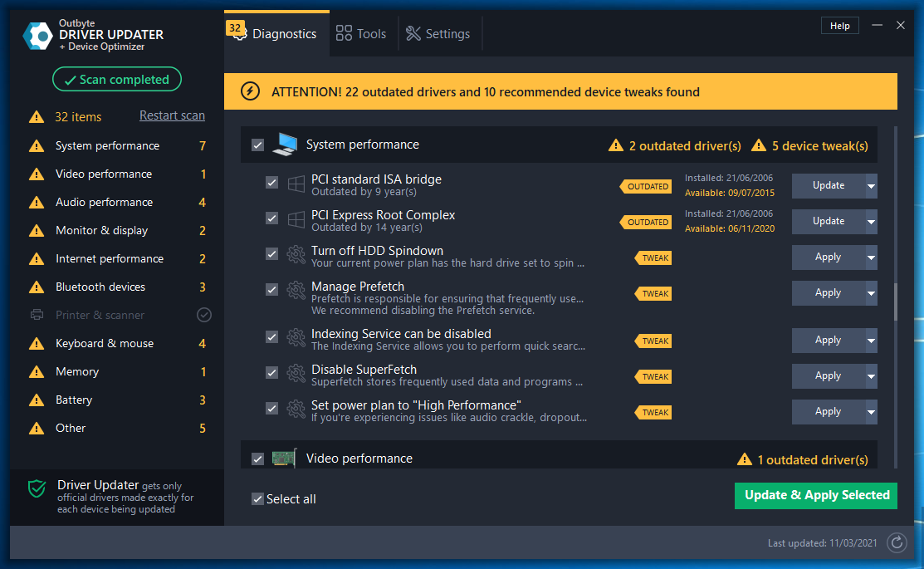Select Keyboard & mouse category in sidebar
Viewport: 924px width, 569px height.
[x=104, y=343]
